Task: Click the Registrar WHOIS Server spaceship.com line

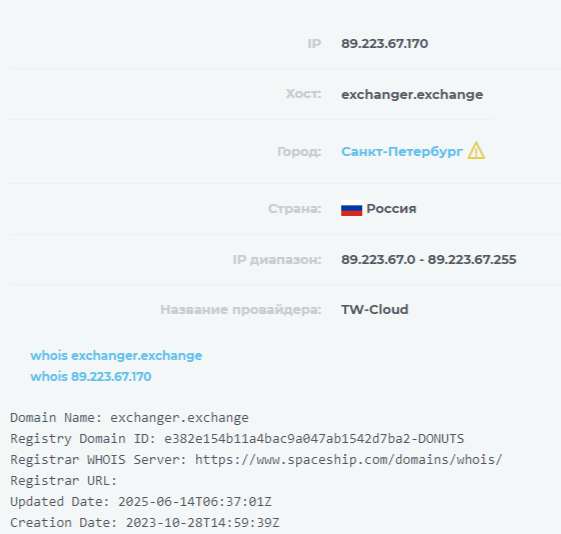Action: (256, 460)
